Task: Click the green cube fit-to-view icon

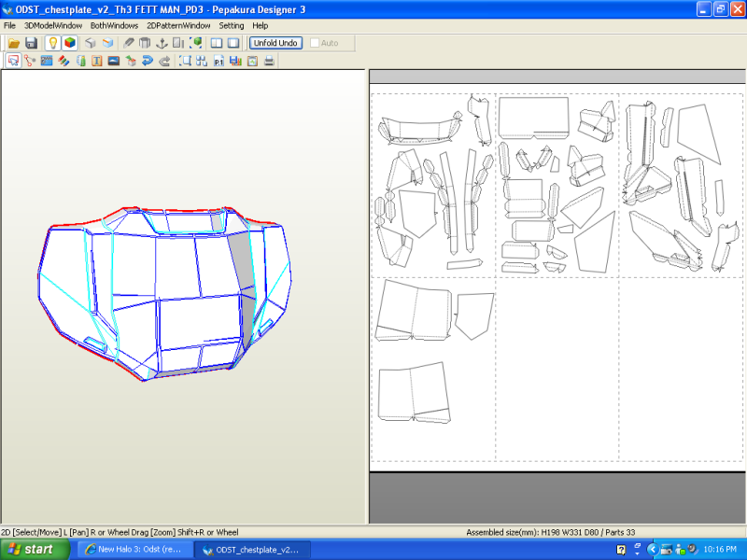Action: click(x=196, y=43)
